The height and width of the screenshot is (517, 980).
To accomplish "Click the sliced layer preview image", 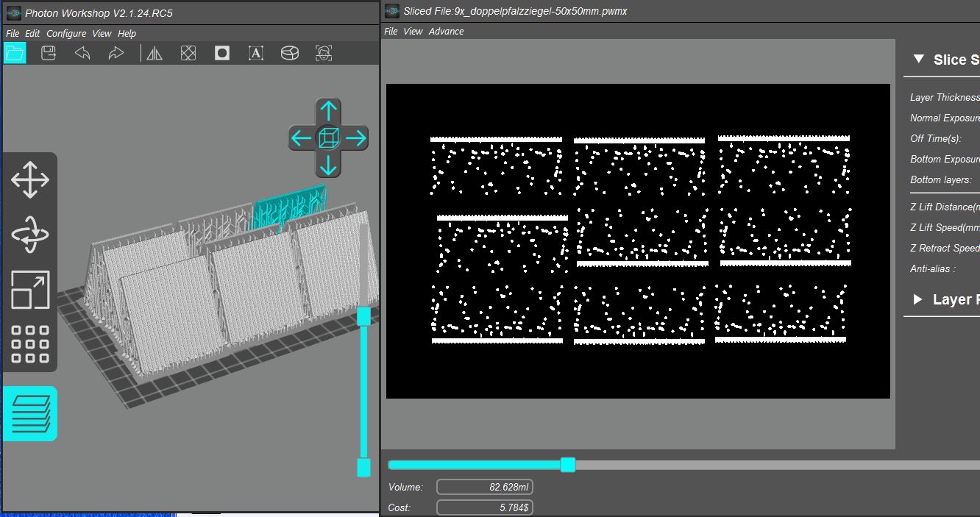I will click(638, 241).
